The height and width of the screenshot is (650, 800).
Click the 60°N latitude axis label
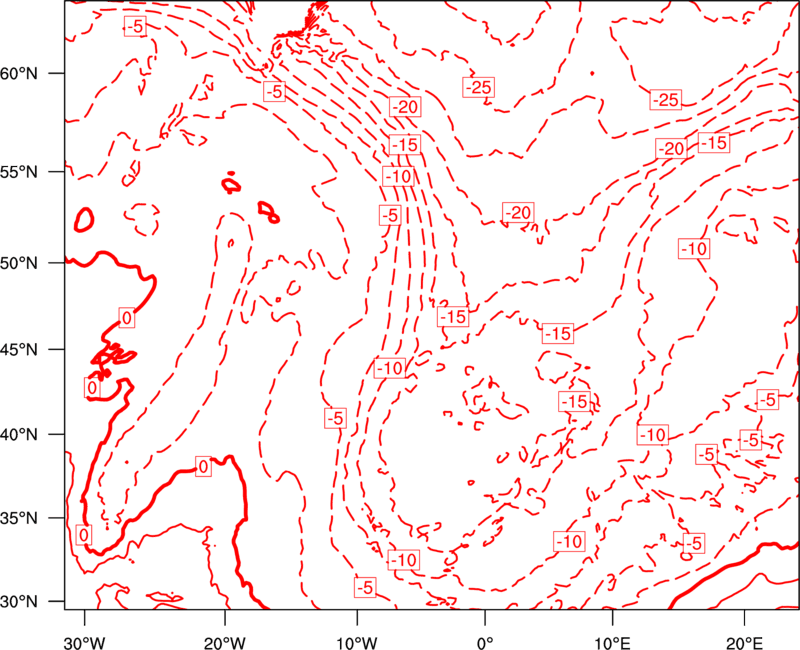(x=19, y=73)
